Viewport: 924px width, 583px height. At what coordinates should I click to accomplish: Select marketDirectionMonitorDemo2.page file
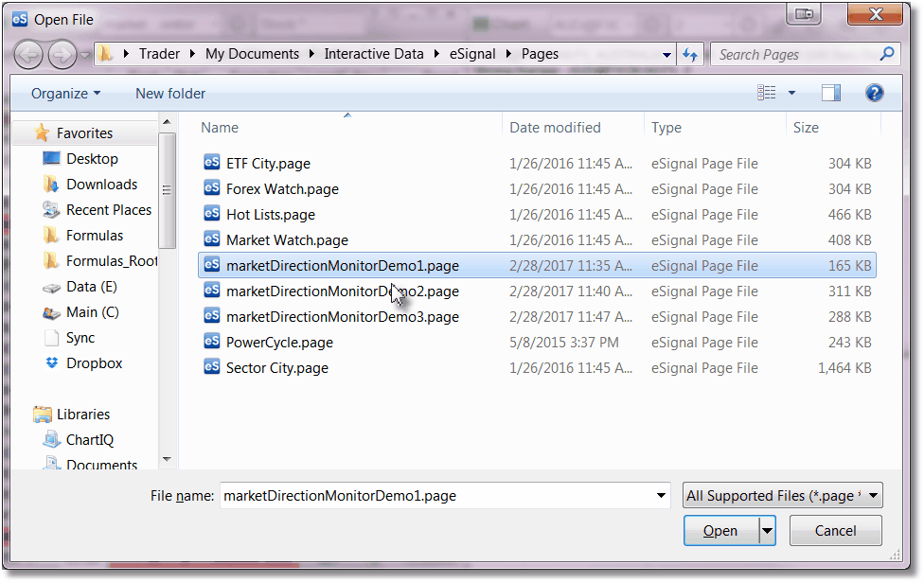(343, 291)
